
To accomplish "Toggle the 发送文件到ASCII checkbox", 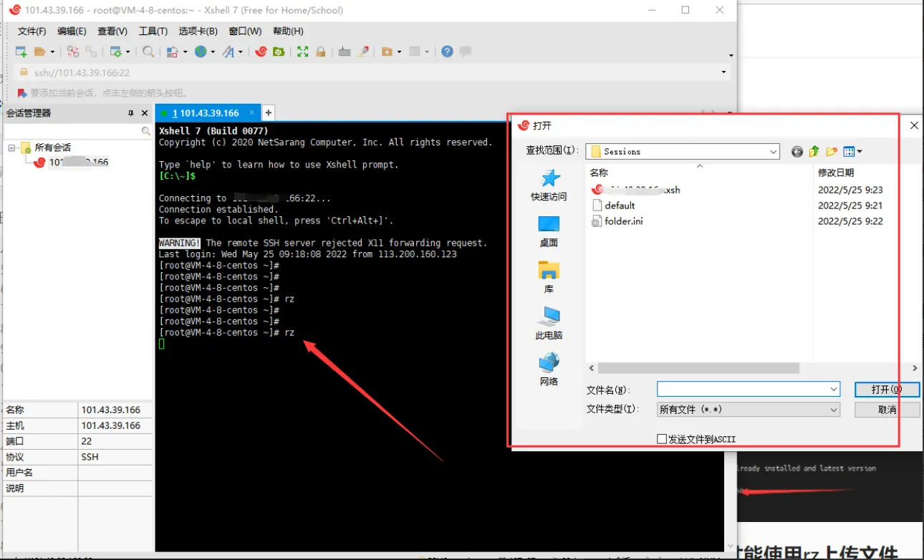I will tap(662, 439).
